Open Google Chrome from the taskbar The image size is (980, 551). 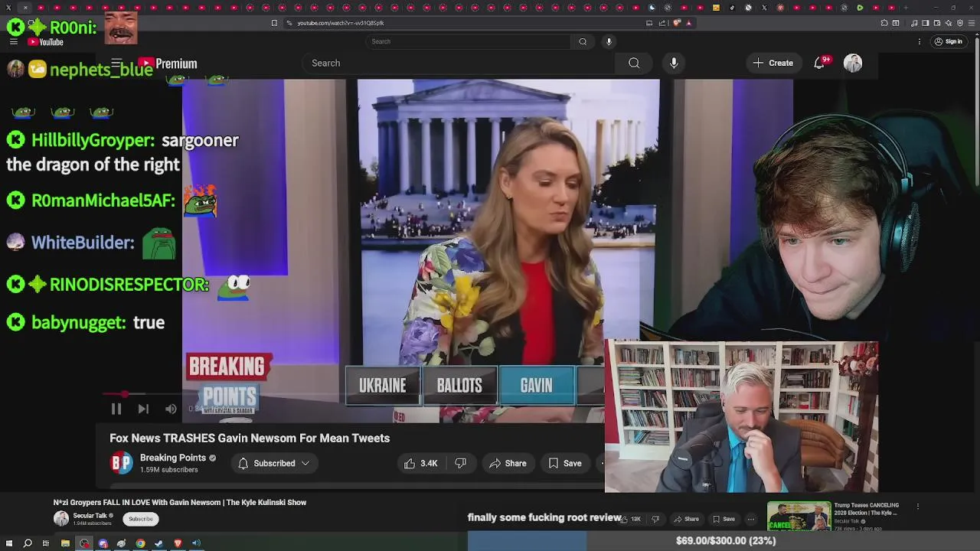coord(140,543)
